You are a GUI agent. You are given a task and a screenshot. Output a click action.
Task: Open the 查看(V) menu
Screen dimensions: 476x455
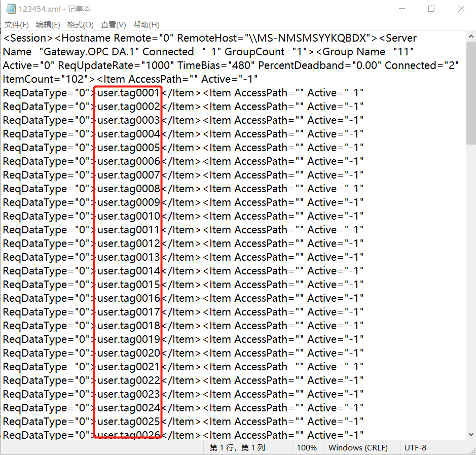[113, 25]
